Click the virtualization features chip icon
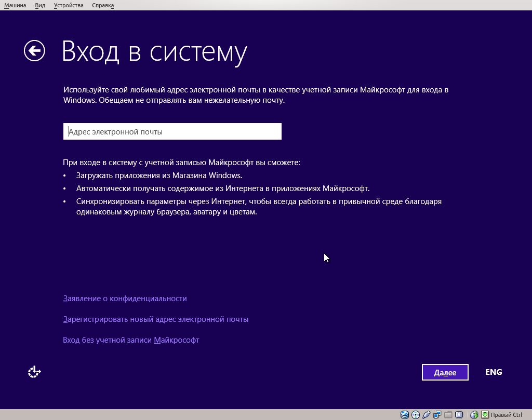The width and height of the screenshot is (532, 420). pos(458,413)
